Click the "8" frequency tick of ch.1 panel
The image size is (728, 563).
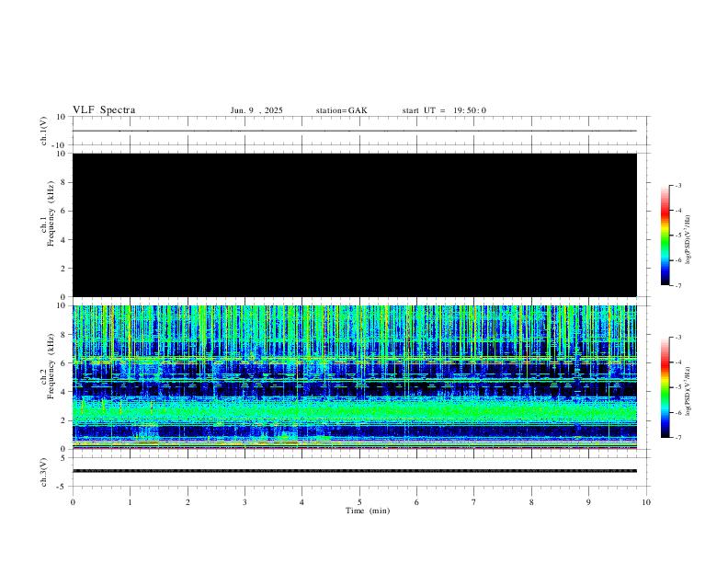pyautogui.click(x=63, y=182)
